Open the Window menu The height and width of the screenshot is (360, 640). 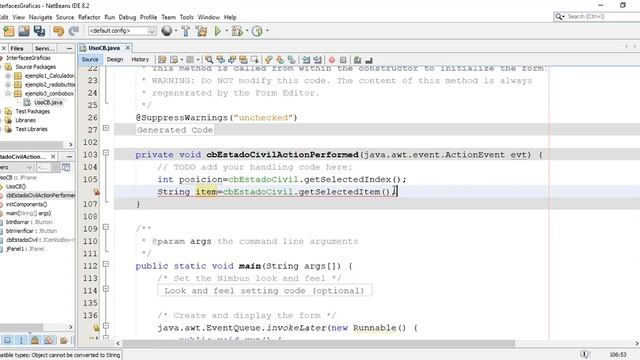[x=209, y=17]
